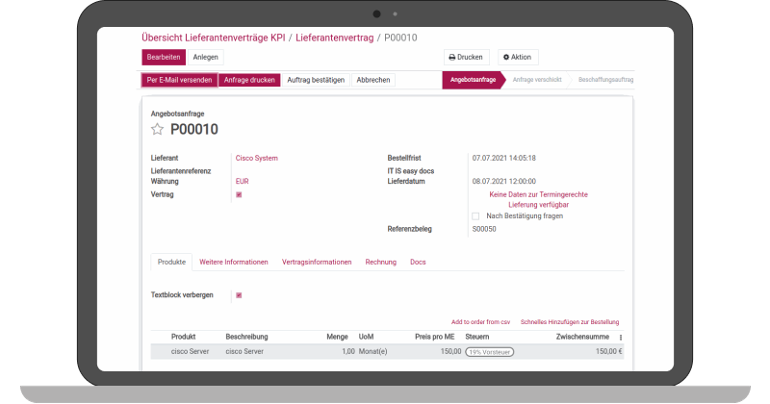Image resolution: width=770 pixels, height=404 pixels.
Task: Click Per E-Mail versenden
Action: [179, 80]
